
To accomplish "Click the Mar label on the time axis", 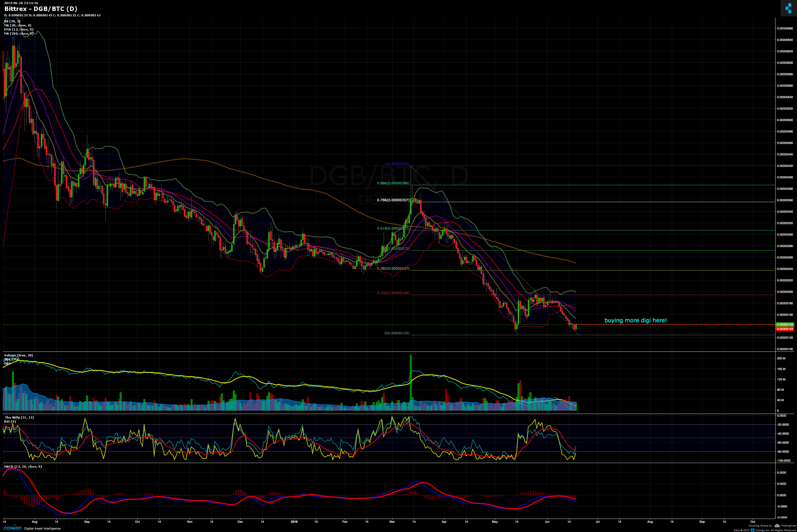I will coord(392,522).
